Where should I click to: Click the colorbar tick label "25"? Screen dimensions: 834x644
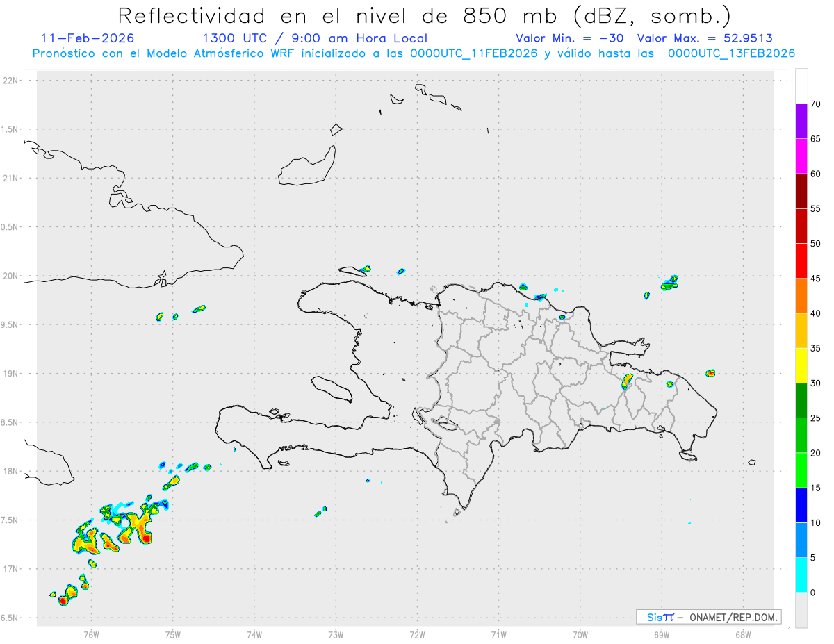(x=816, y=418)
